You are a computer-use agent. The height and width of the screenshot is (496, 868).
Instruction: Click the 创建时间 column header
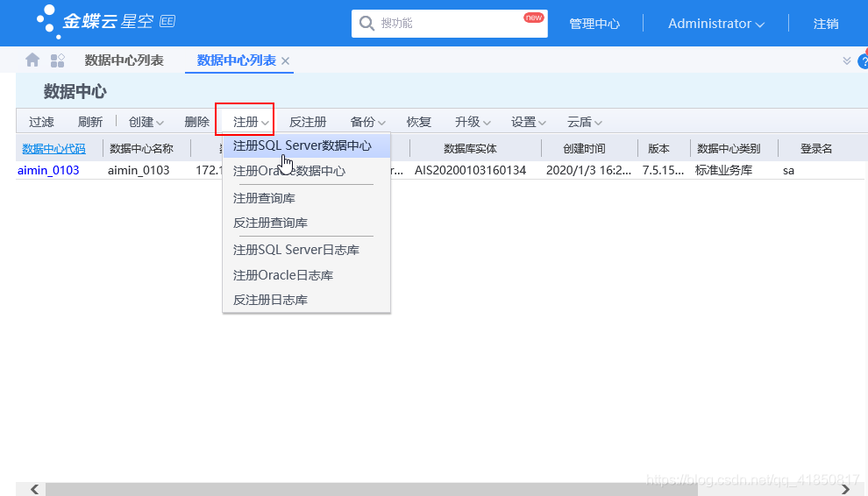tap(584, 148)
